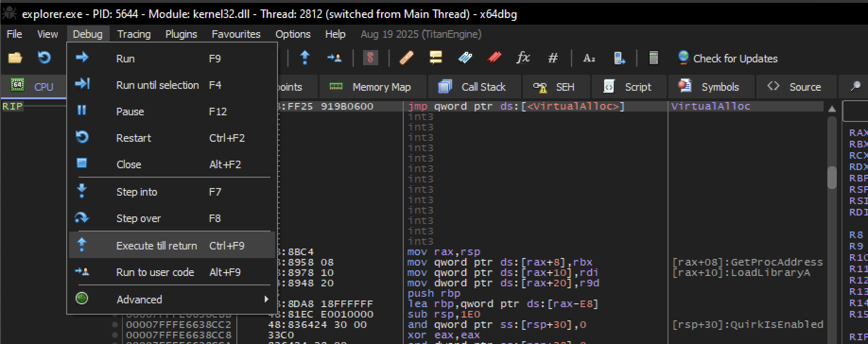Click the Open file folder icon in toolbar

pyautogui.click(x=15, y=58)
